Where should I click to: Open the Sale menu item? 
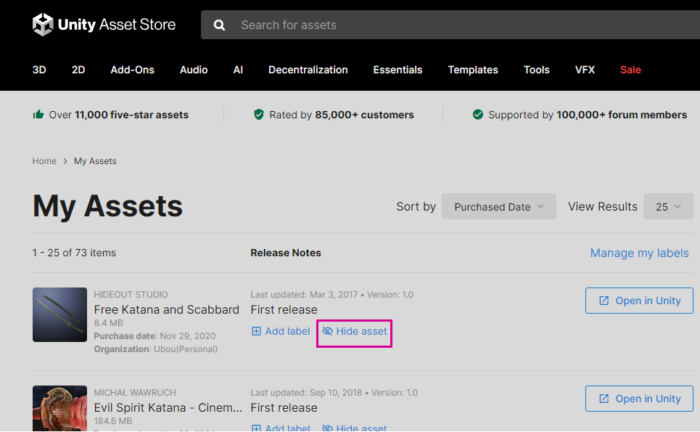(x=630, y=70)
